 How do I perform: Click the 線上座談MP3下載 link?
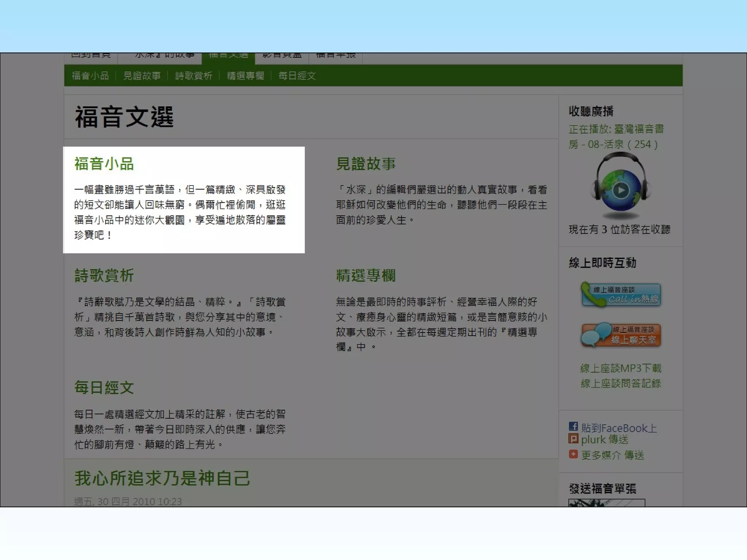(621, 368)
